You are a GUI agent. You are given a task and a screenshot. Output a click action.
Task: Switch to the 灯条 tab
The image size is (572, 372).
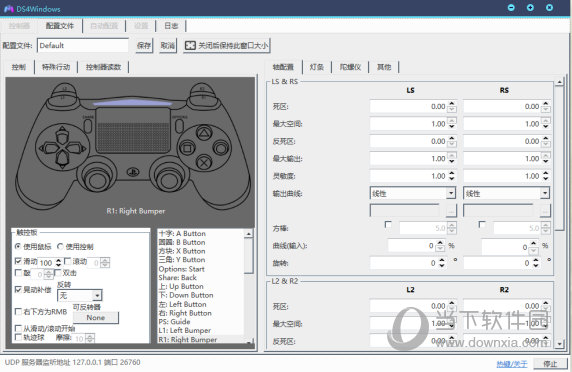click(x=316, y=67)
